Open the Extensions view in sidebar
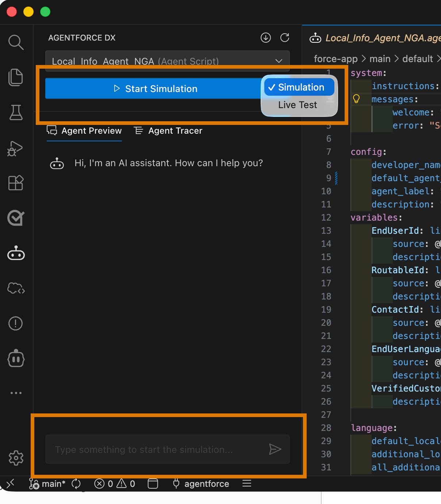The width and height of the screenshot is (441, 504). point(16,183)
